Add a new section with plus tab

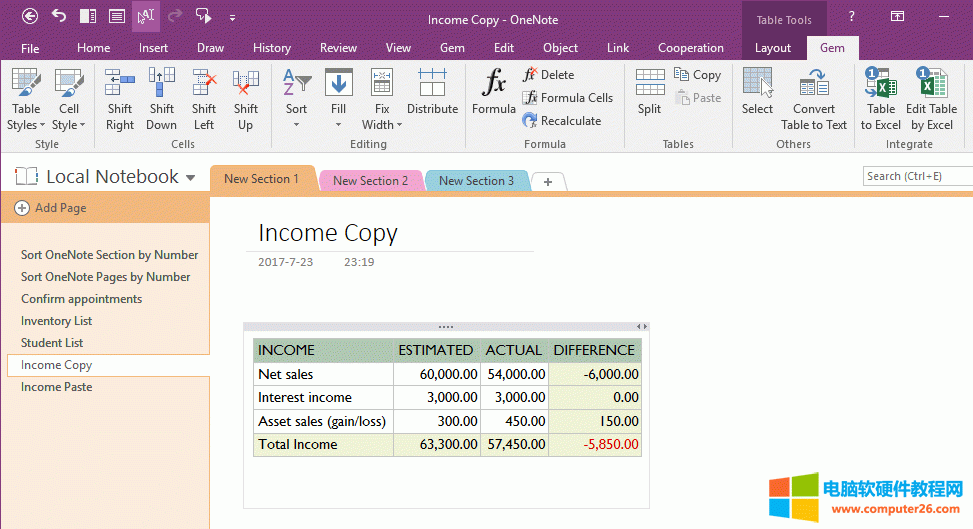click(548, 181)
